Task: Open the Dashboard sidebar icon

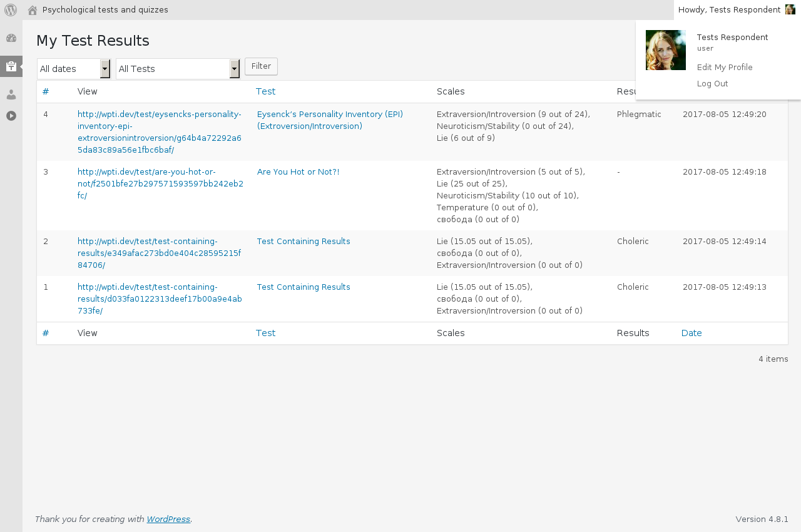Action: coord(11,38)
